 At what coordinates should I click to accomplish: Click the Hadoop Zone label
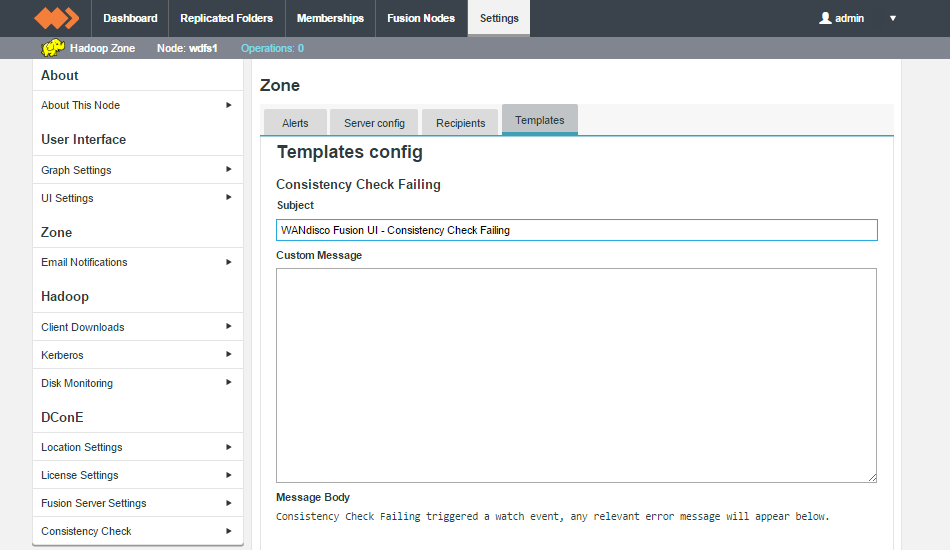point(102,48)
